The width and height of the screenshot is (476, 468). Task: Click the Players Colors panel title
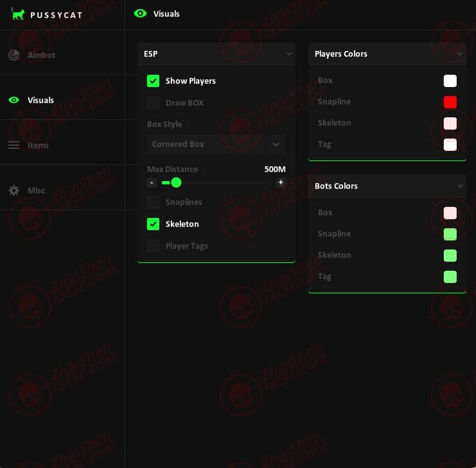pos(341,54)
